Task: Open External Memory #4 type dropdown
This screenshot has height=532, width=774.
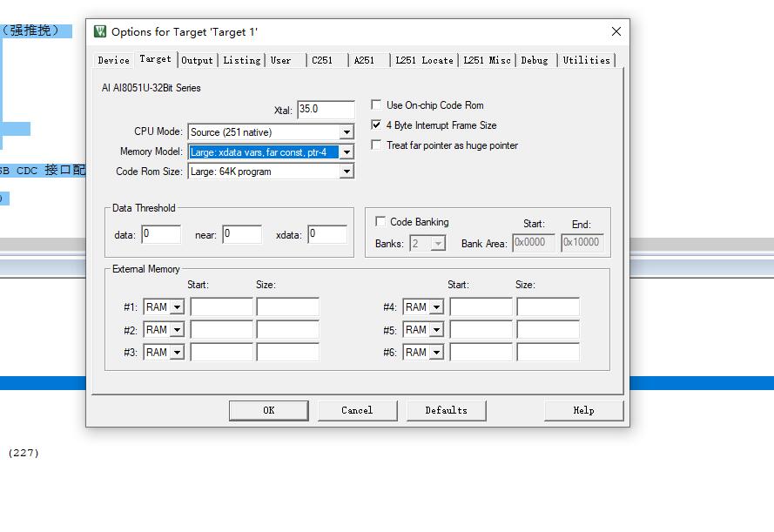Action: pos(436,307)
